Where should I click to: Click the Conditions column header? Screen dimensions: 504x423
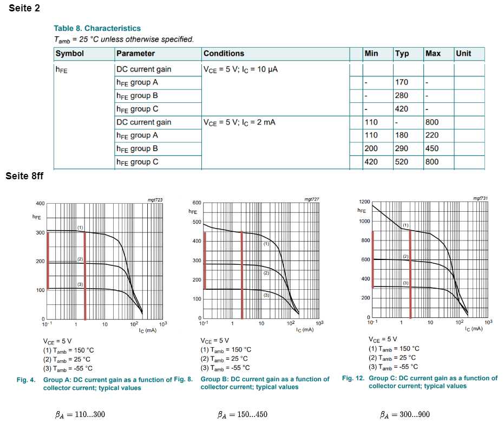tap(224, 54)
